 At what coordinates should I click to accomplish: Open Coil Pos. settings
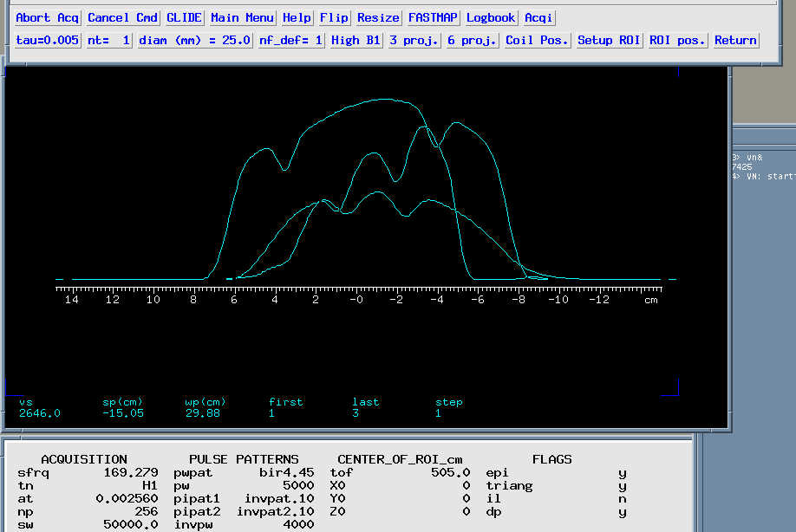tap(537, 40)
